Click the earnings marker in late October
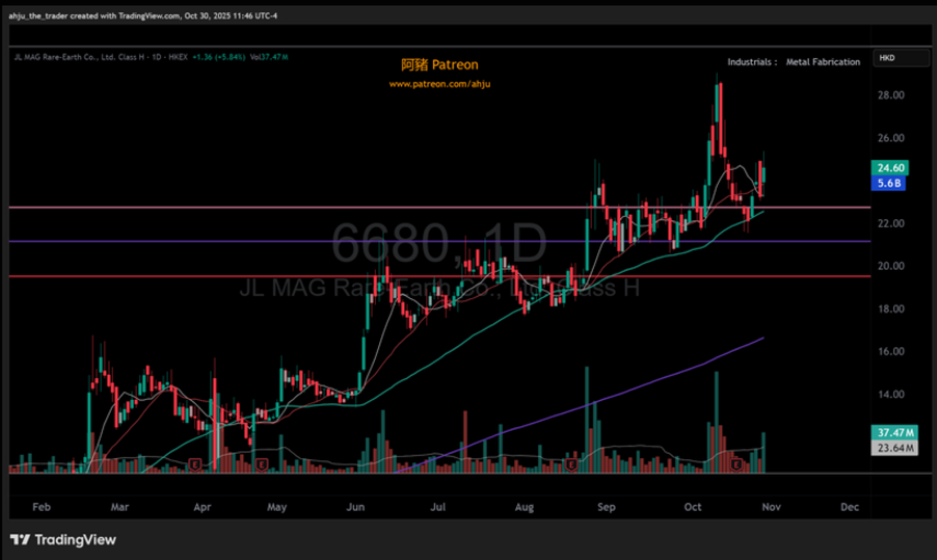 coord(736,465)
